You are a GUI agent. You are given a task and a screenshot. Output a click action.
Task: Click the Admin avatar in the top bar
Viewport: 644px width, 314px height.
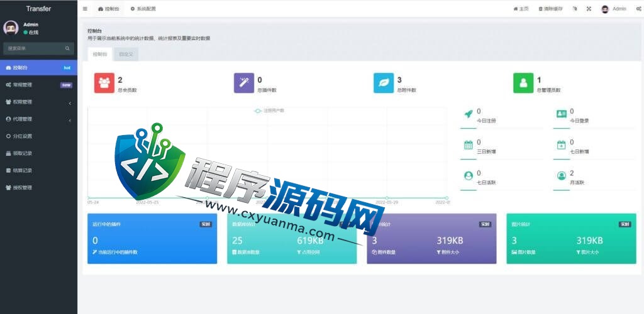[x=605, y=9]
